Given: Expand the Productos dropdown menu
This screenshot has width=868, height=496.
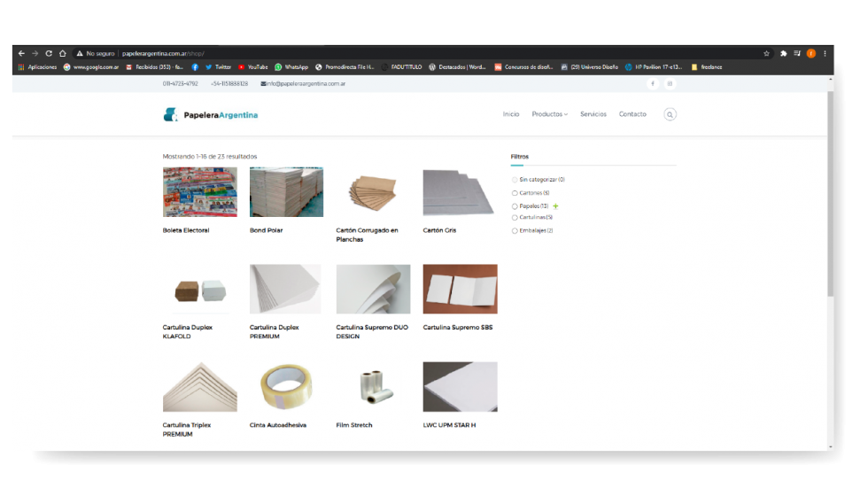Looking at the screenshot, I should 549,114.
